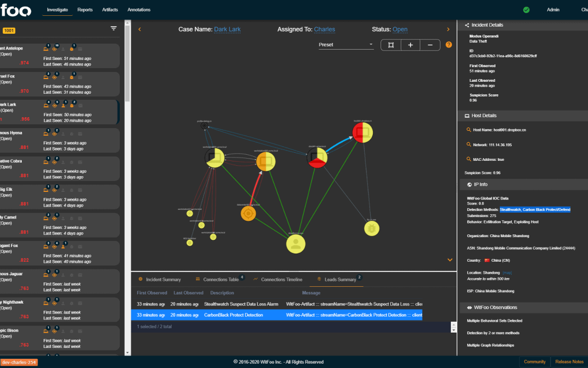Expand the Host Details section header
The height and width of the screenshot is (368, 588).
click(x=523, y=116)
